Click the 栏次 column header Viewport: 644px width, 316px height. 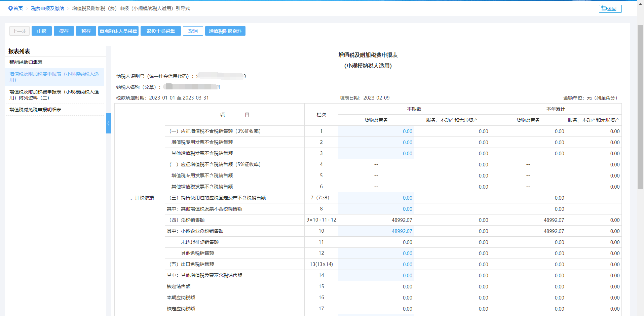coord(321,115)
